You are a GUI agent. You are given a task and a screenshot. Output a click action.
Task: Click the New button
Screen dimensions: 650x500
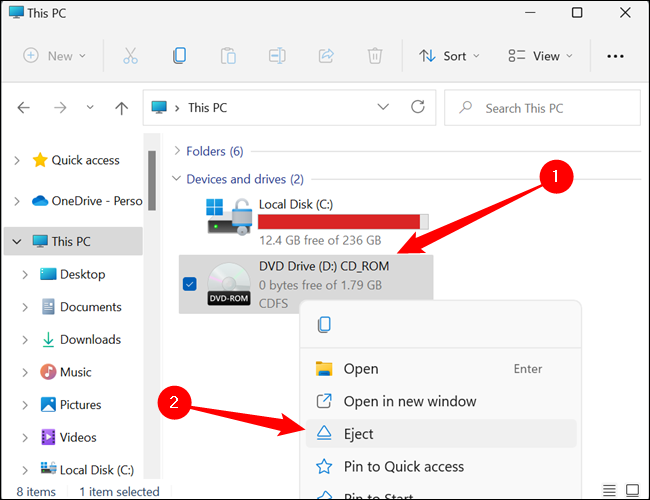pos(55,56)
